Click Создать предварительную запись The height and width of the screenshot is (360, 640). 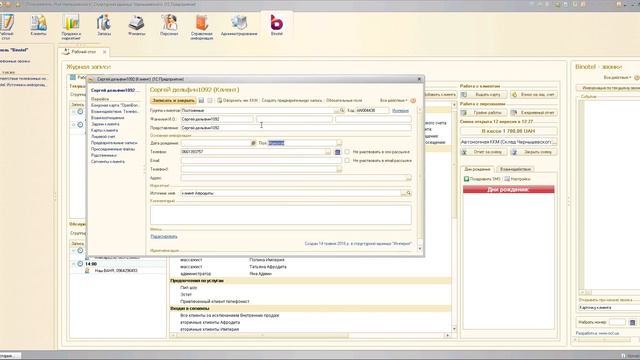coord(291,100)
